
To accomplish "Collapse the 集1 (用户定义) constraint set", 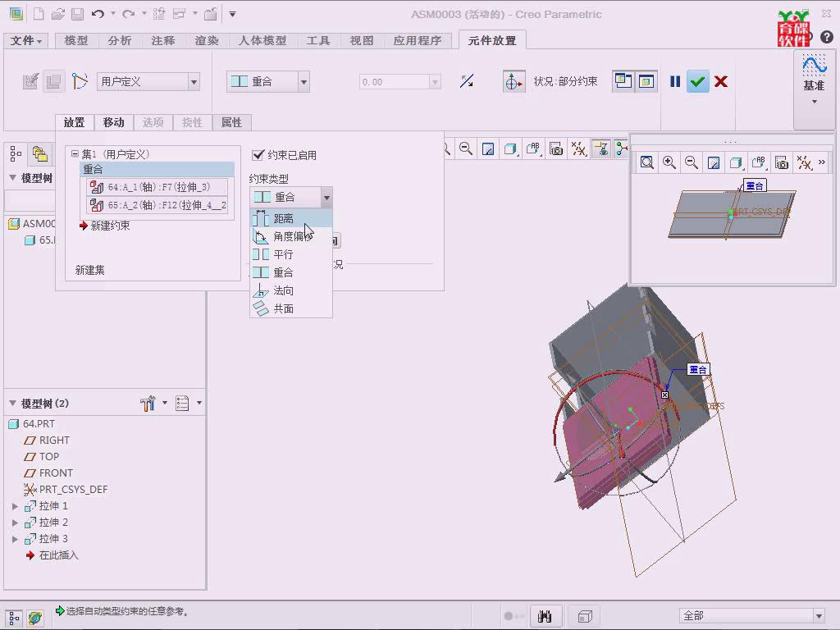I will point(75,154).
